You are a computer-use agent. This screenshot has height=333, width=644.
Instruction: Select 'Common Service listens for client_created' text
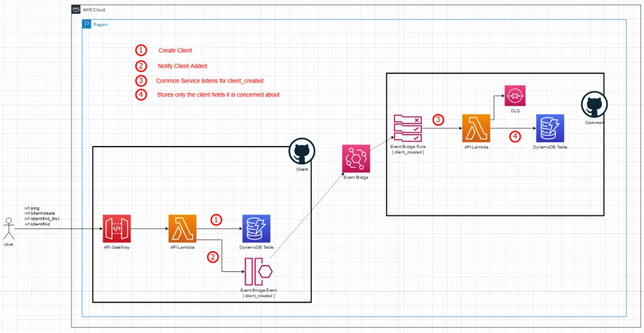tap(209, 81)
